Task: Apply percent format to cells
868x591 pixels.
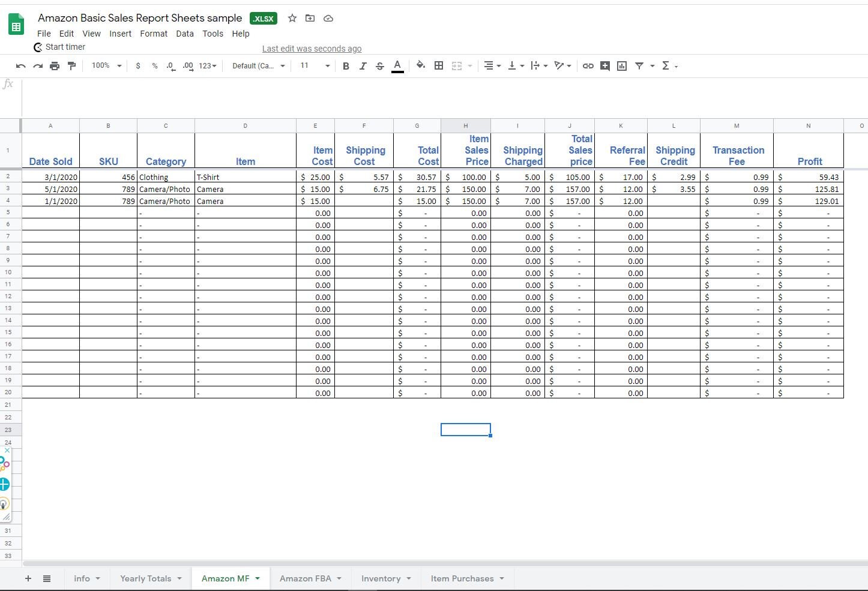Action: tap(154, 66)
